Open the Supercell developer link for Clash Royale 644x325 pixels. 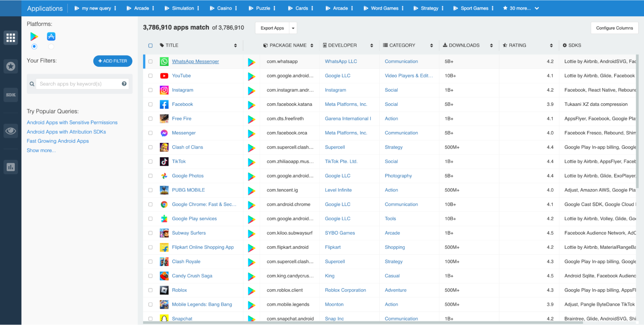point(335,262)
